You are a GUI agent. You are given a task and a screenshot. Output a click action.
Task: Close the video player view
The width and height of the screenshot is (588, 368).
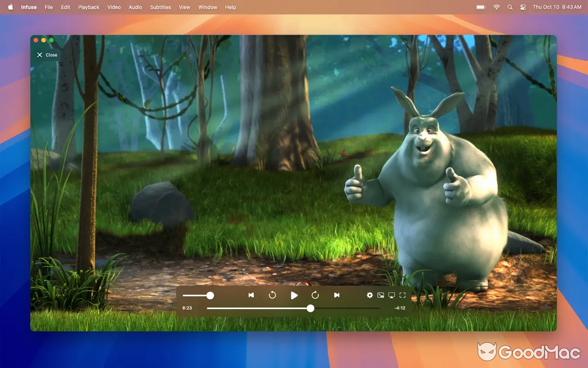point(46,55)
